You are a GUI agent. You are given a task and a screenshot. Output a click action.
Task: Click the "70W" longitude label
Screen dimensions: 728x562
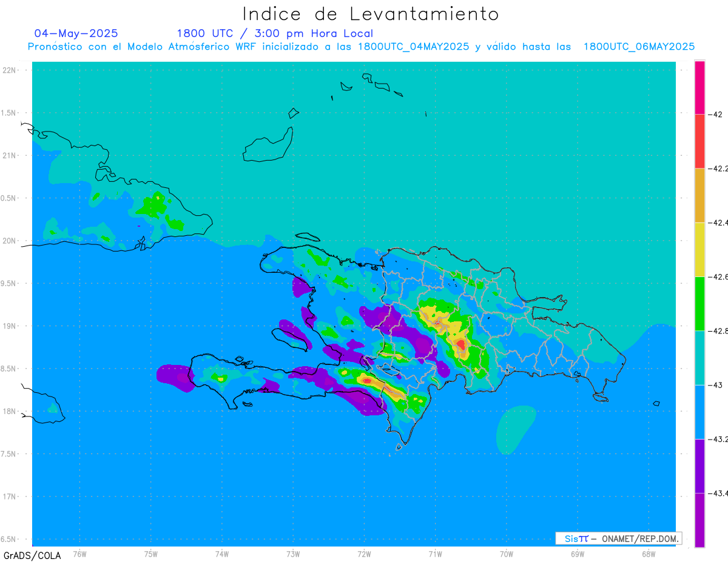(x=506, y=554)
